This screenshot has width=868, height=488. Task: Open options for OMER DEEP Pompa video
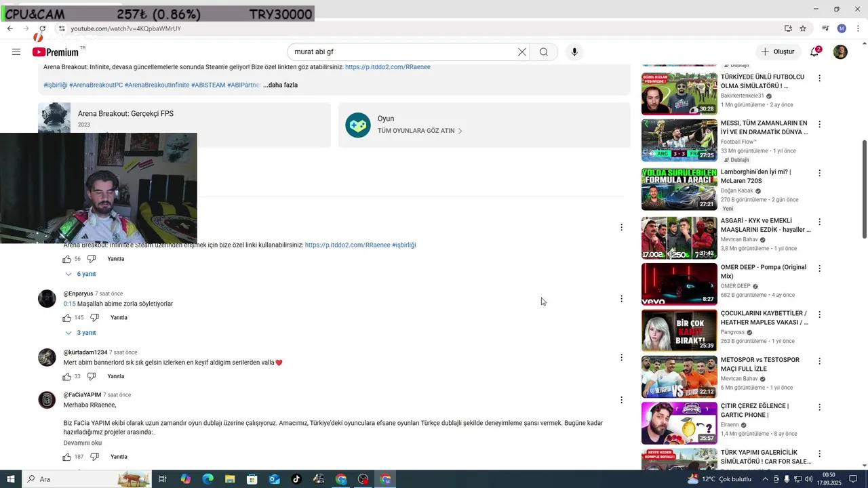(819, 268)
